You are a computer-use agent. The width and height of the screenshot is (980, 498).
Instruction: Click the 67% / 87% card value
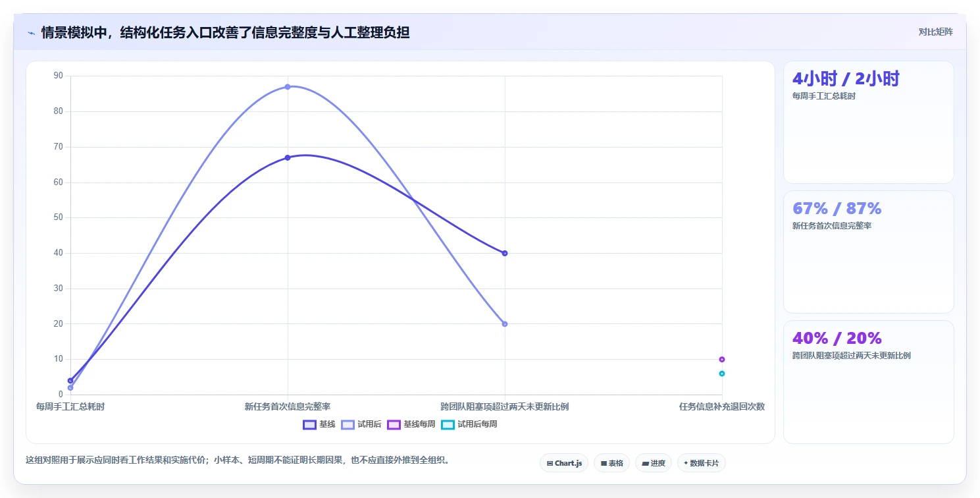[837, 209]
